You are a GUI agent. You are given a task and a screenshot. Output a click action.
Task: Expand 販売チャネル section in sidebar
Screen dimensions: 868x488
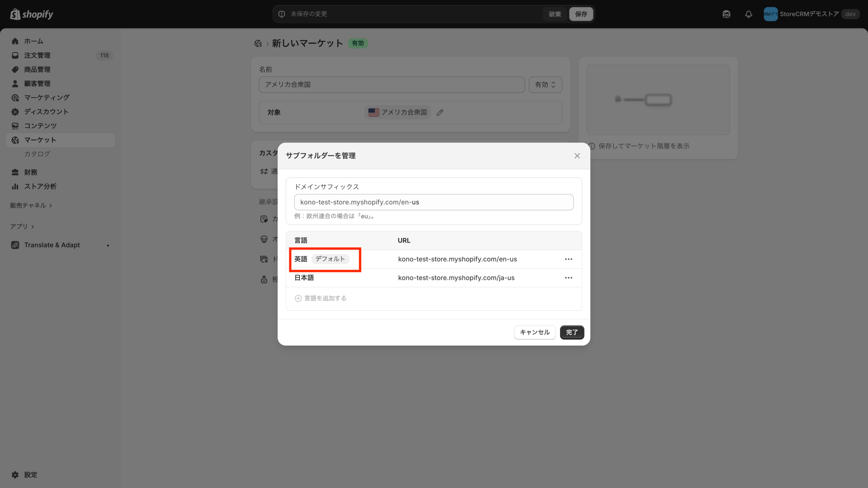pos(31,205)
